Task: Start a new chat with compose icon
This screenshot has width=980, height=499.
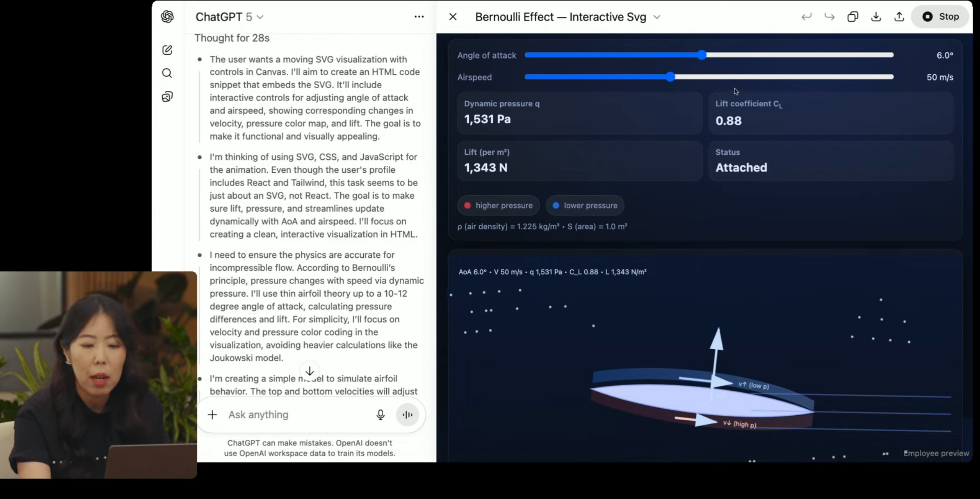Action: point(167,50)
